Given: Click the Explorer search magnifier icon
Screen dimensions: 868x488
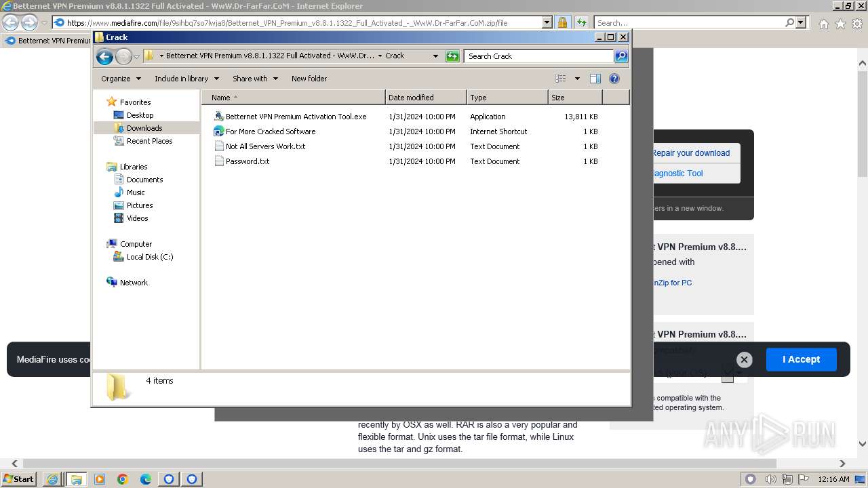Looking at the screenshot, I should [x=621, y=56].
